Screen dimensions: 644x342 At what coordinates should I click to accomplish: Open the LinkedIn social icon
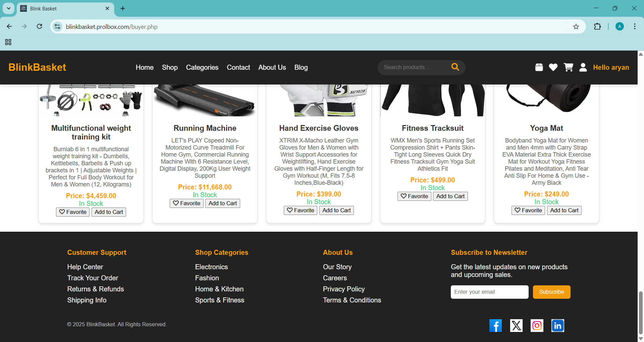coord(558,326)
